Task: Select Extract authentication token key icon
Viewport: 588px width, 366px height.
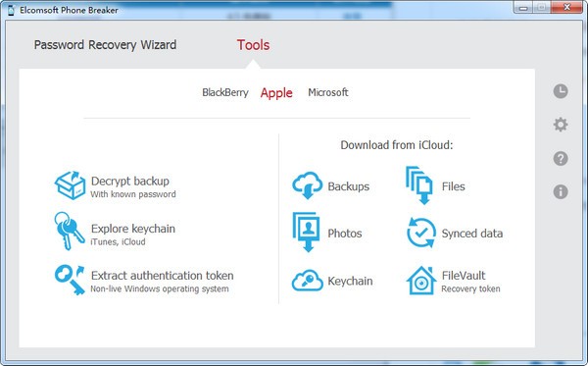Action: (x=70, y=280)
